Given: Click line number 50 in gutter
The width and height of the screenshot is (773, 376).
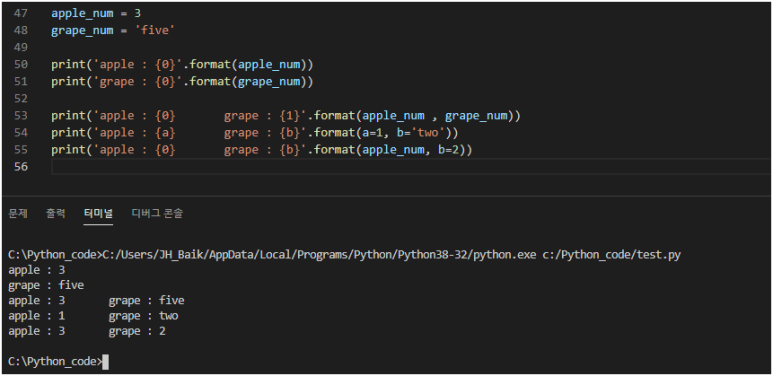Looking at the screenshot, I should point(21,65).
